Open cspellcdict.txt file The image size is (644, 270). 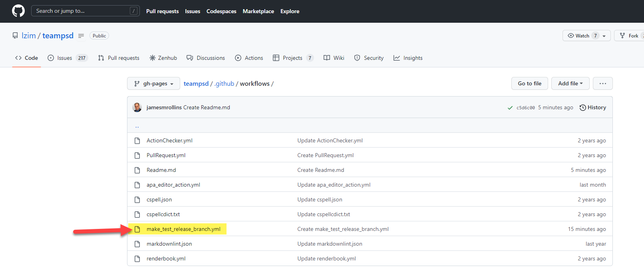coord(163,214)
